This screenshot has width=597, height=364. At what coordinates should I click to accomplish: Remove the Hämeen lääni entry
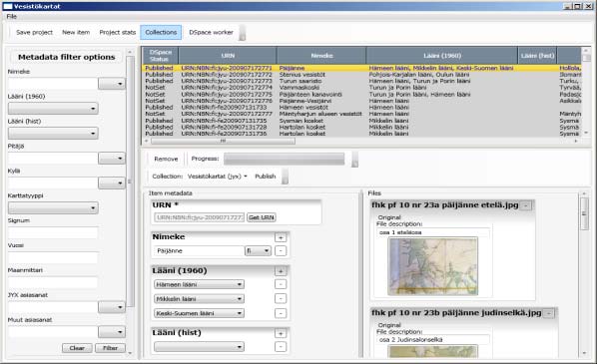[x=281, y=284]
